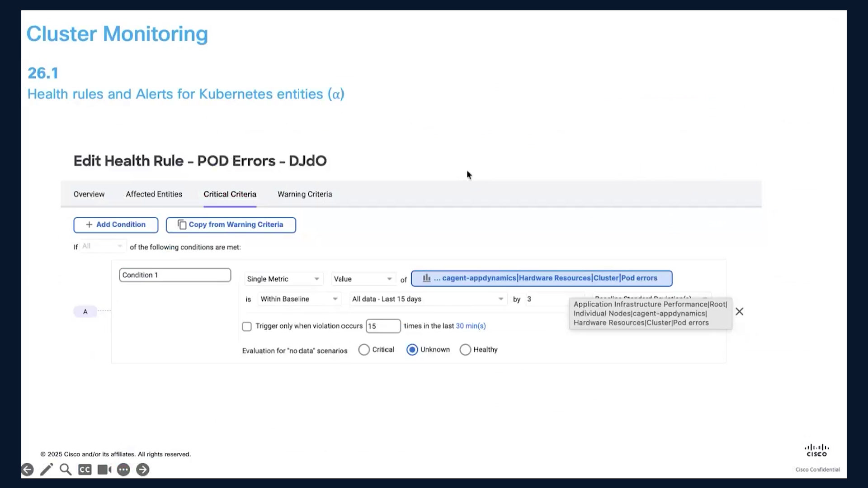Select the Critical no-data radio button
This screenshot has height=488, width=868.
pyautogui.click(x=364, y=350)
